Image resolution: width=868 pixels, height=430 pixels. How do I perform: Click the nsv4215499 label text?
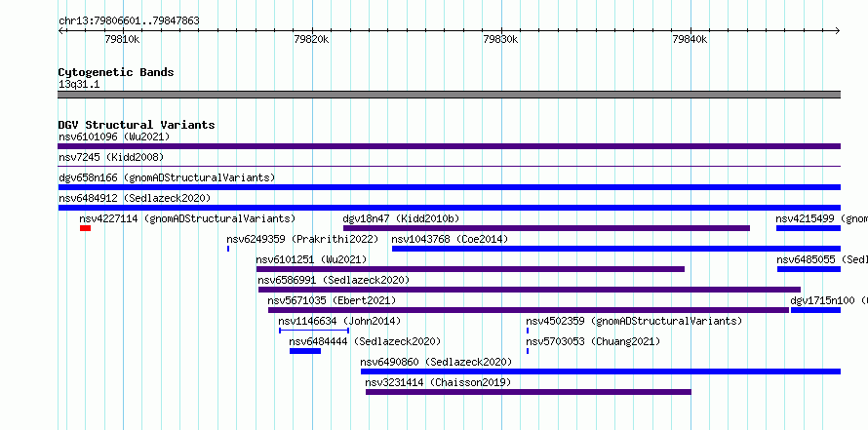(x=806, y=218)
